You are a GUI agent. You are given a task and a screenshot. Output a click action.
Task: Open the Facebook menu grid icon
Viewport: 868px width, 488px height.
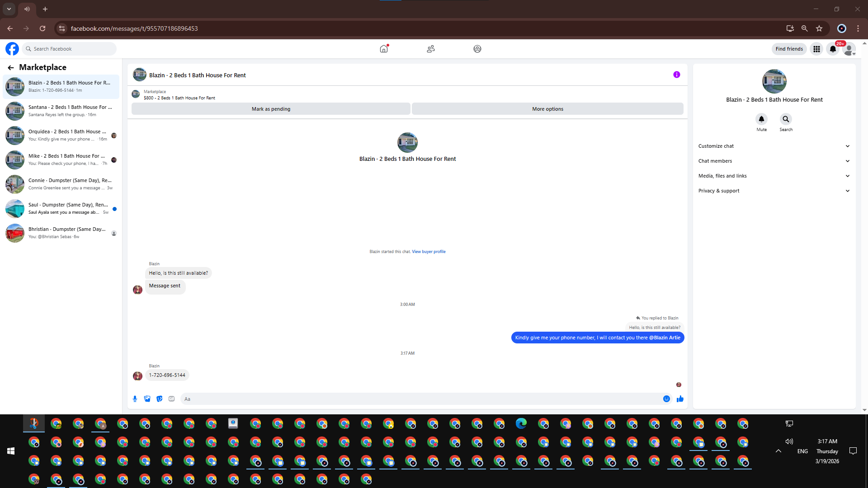816,49
